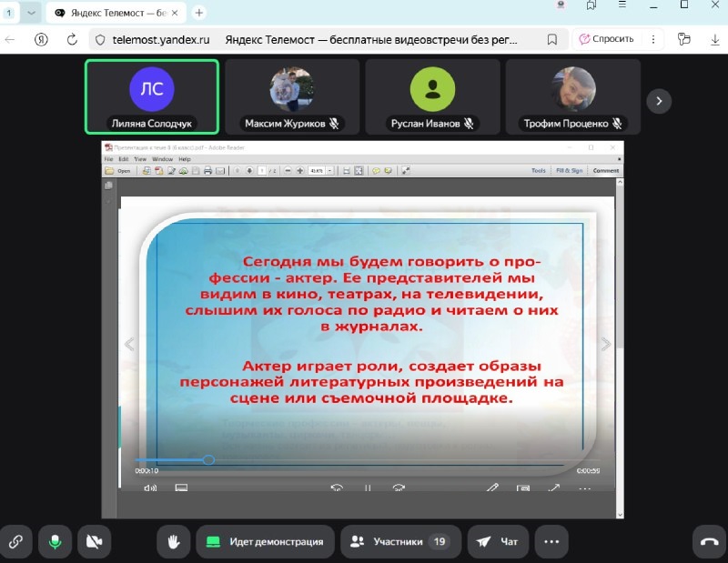Bookmark this page in address bar

coord(551,39)
